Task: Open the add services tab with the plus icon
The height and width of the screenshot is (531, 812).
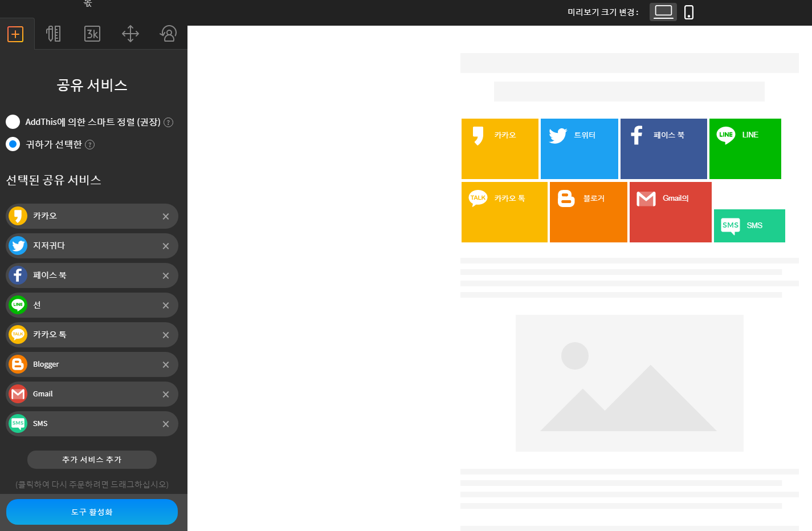Action: tap(15, 34)
